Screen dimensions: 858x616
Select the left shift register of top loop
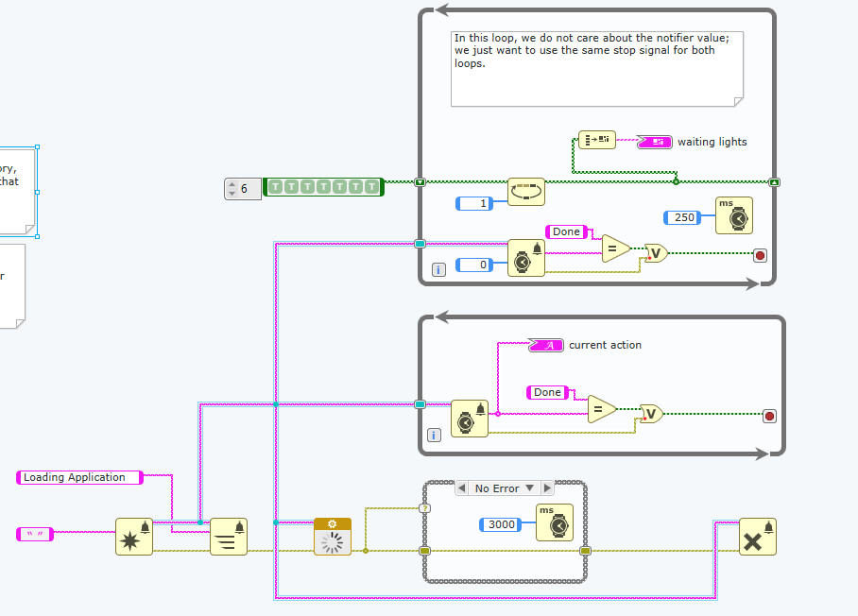click(x=420, y=182)
